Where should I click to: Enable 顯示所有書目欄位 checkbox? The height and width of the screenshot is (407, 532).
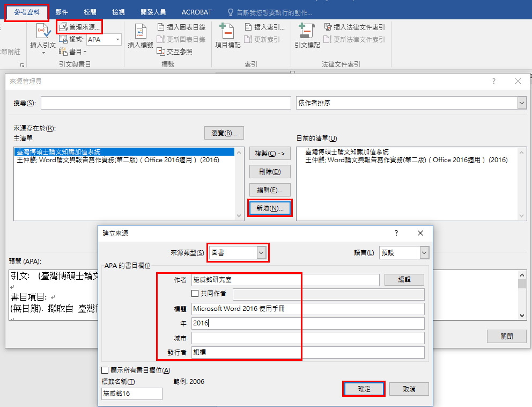point(105,370)
